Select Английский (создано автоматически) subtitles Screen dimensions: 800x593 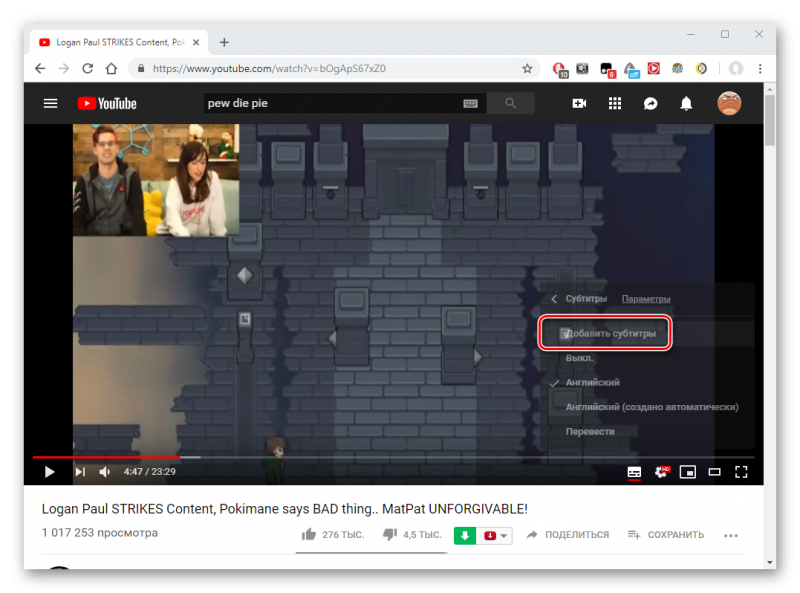pos(652,407)
